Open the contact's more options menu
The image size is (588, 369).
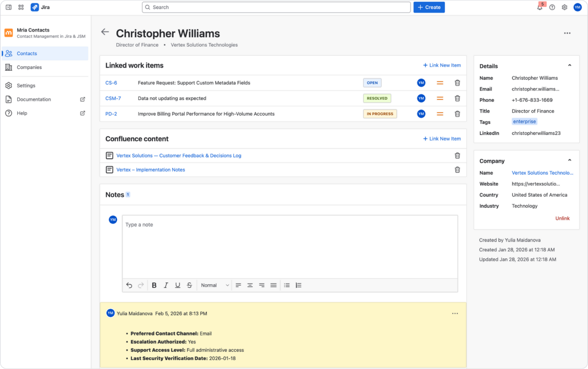click(x=567, y=33)
